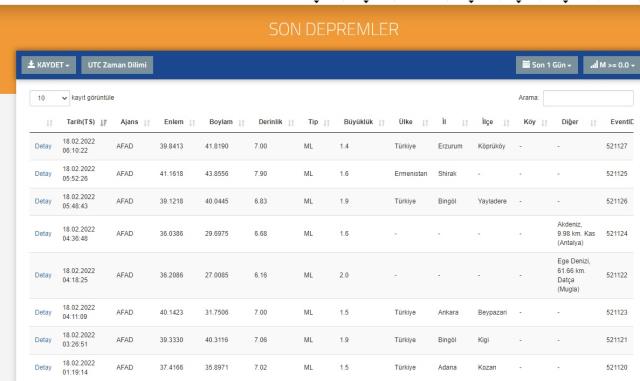Open the 10 kayıt görüntüle select box

coord(50,98)
